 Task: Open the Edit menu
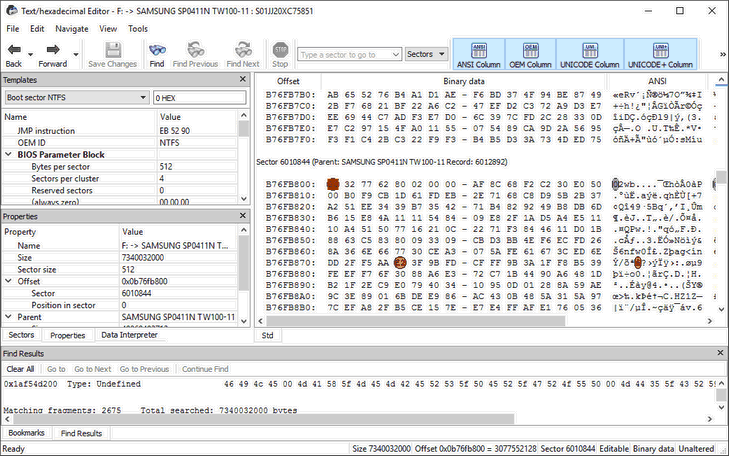pos(37,29)
